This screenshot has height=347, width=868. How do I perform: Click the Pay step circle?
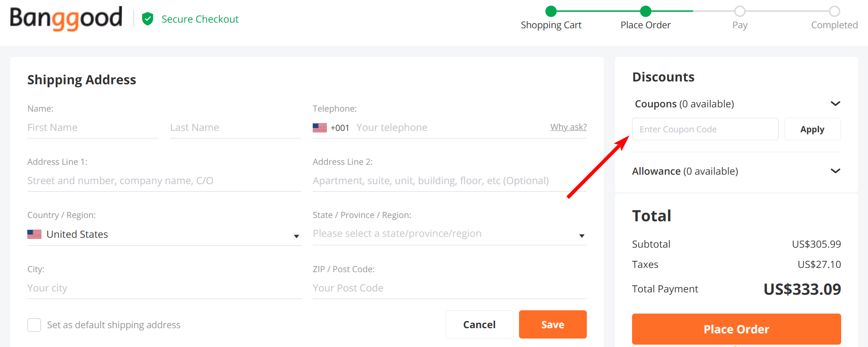click(x=740, y=11)
